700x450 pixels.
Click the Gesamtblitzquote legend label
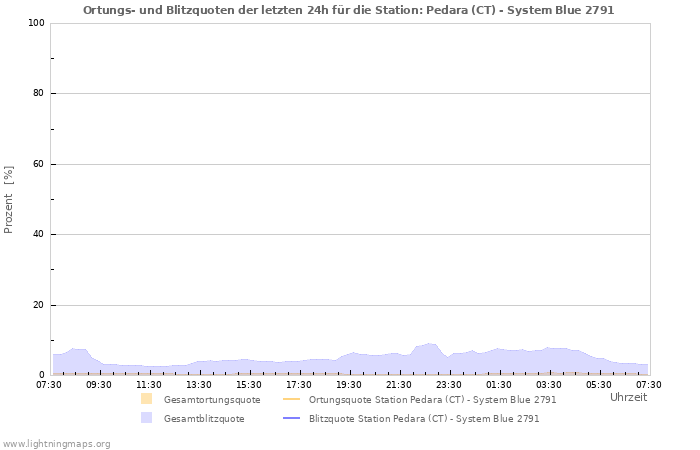click(x=204, y=419)
